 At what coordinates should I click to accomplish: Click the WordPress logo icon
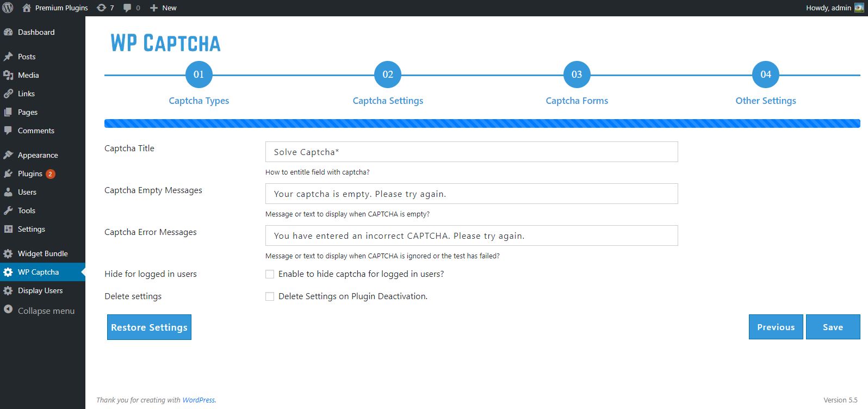[x=8, y=8]
